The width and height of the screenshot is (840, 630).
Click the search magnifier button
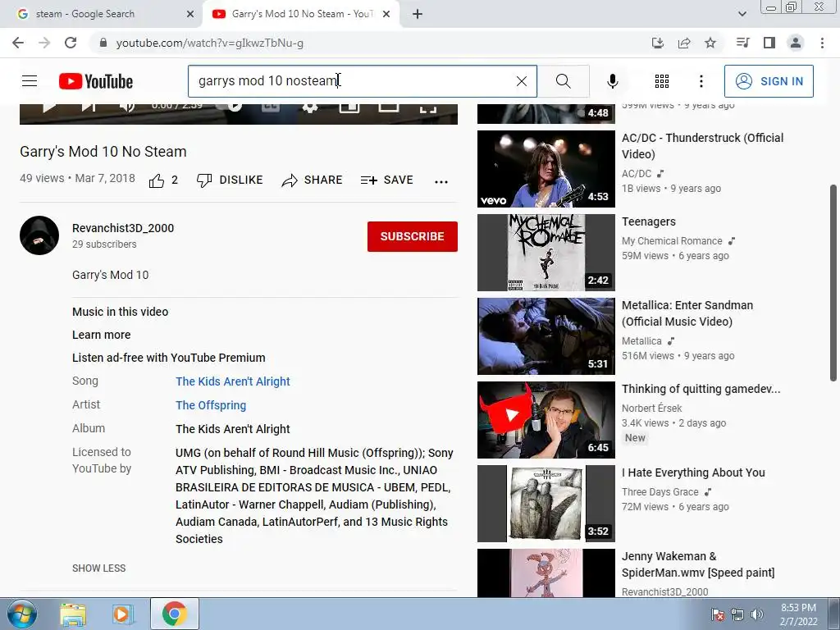tap(563, 81)
